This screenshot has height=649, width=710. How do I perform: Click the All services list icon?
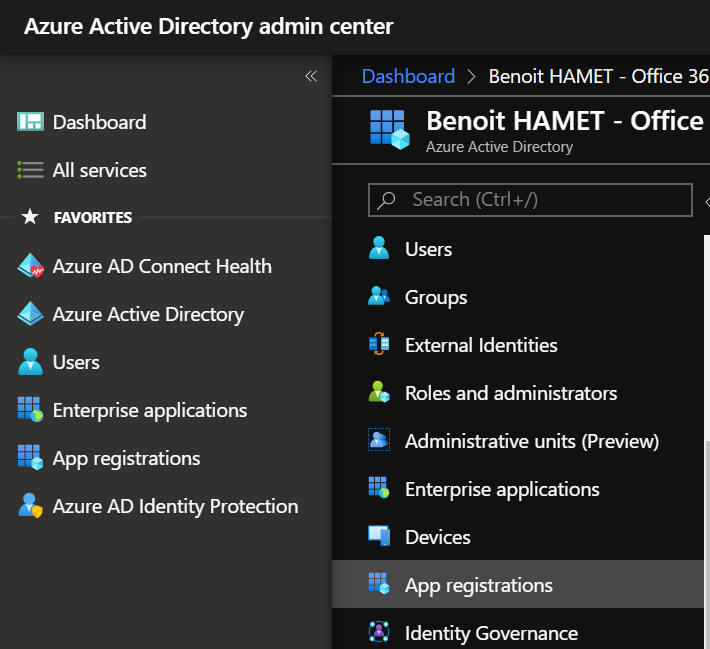point(30,170)
